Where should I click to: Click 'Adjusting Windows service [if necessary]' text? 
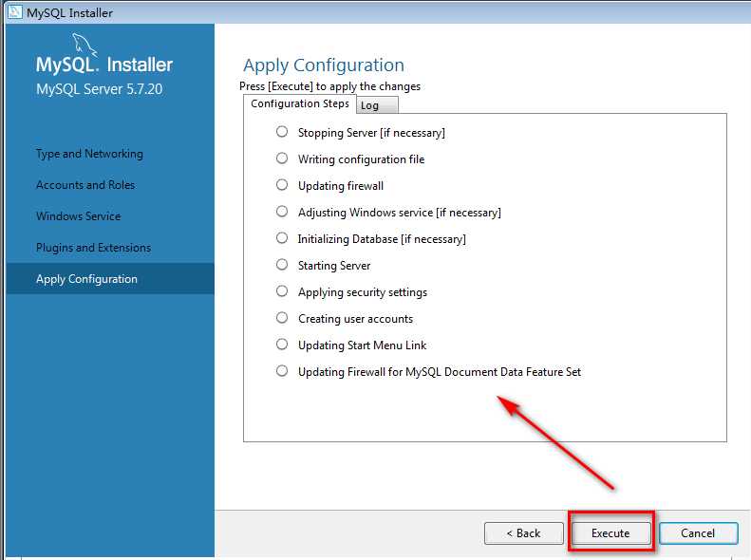(400, 213)
